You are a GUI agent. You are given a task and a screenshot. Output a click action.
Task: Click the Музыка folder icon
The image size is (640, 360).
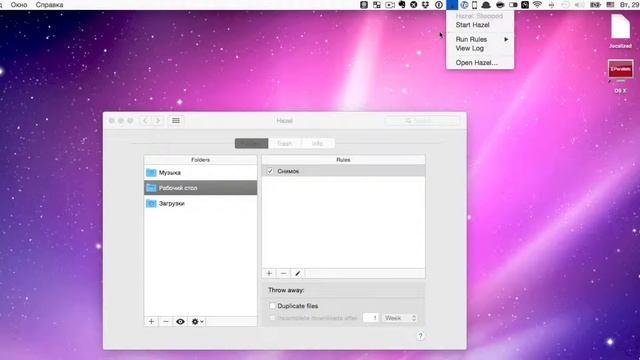coord(151,173)
